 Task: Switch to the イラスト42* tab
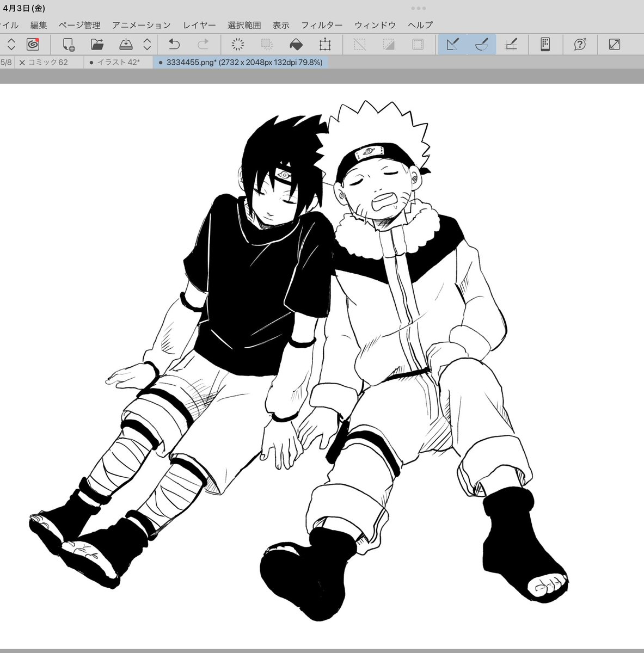118,63
